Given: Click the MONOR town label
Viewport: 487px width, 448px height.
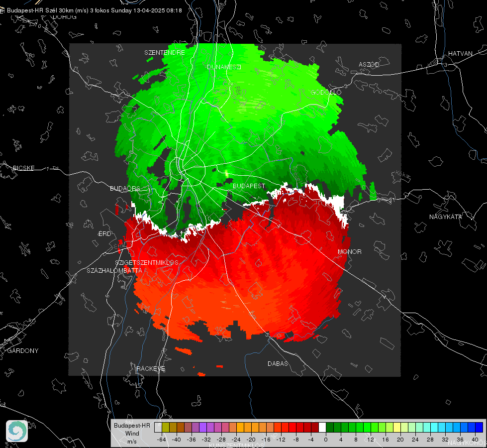Looking at the screenshot, I should (x=350, y=251).
